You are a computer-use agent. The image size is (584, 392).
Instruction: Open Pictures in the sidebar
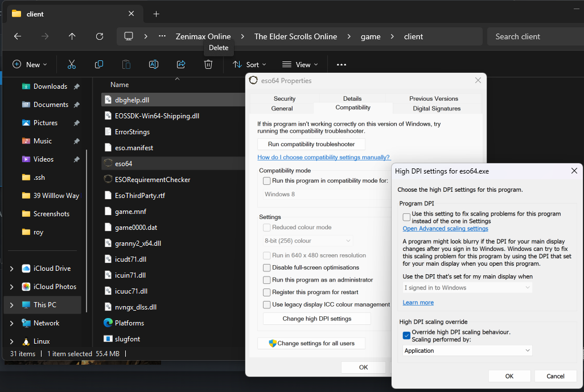(x=45, y=123)
